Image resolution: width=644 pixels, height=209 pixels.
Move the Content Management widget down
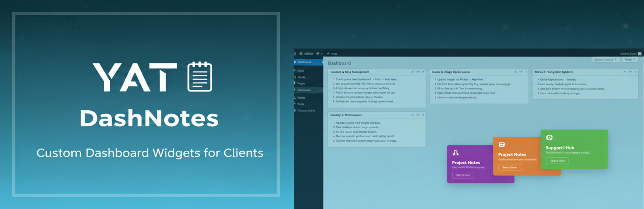(x=418, y=72)
